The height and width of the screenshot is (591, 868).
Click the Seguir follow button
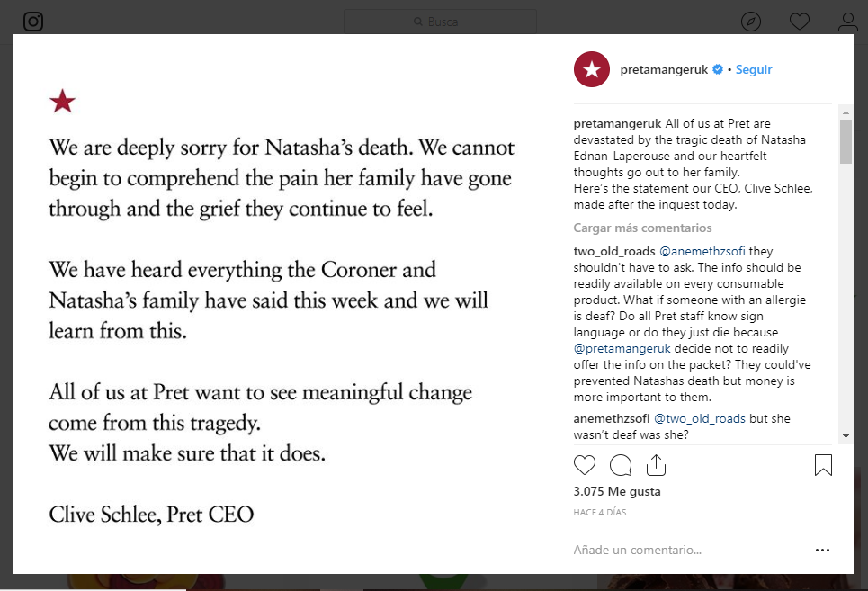(754, 69)
